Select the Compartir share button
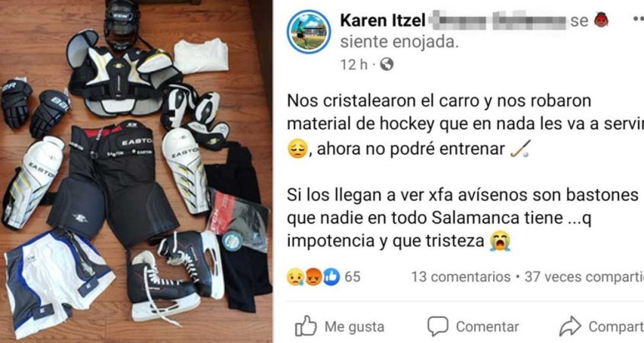The image size is (644, 343). (601, 326)
